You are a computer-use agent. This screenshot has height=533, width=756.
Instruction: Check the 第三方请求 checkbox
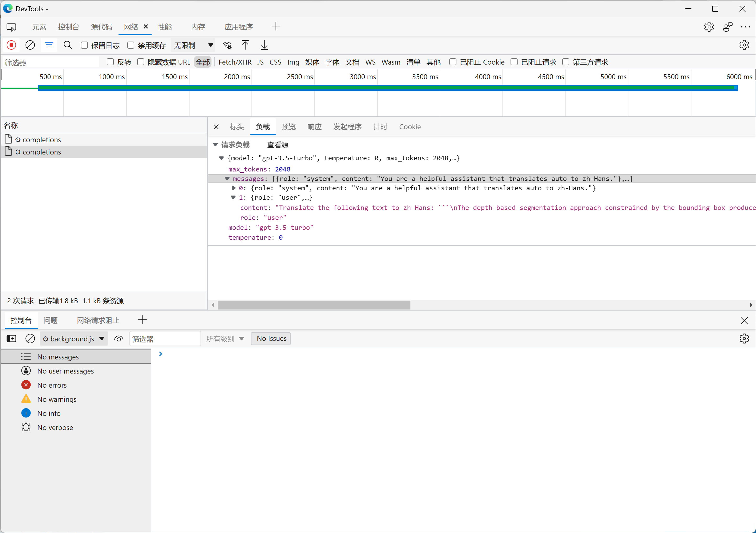566,62
